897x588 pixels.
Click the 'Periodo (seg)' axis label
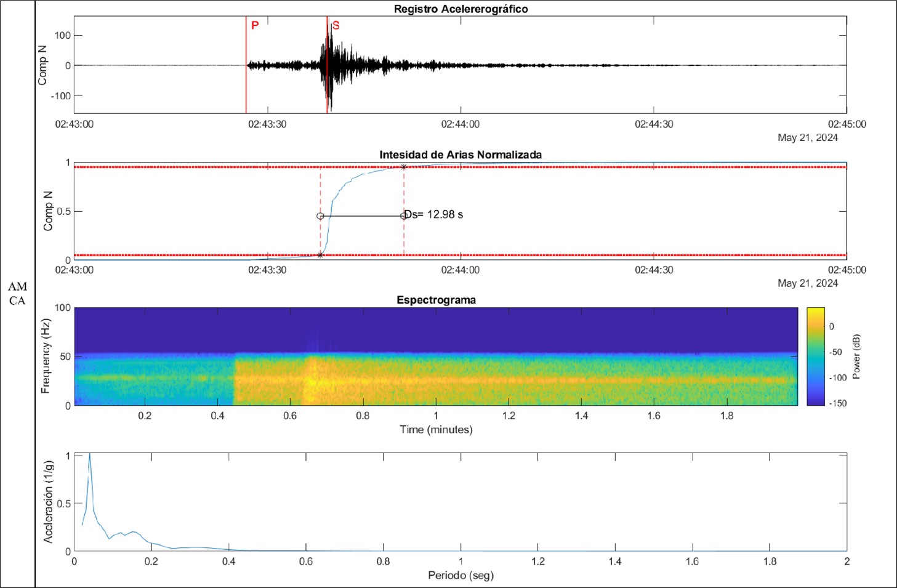tap(461, 575)
